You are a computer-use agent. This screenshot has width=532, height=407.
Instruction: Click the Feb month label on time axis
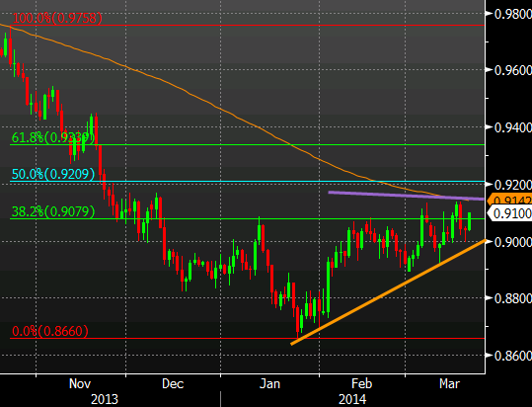(x=361, y=384)
